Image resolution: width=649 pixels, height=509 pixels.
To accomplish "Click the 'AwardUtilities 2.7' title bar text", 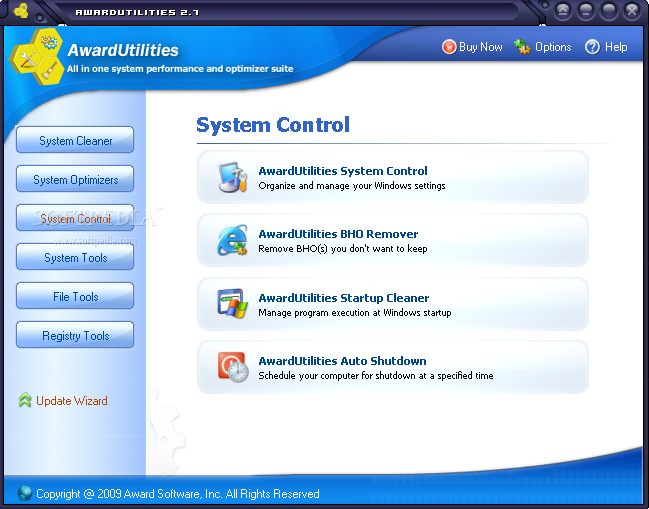I will coord(137,12).
